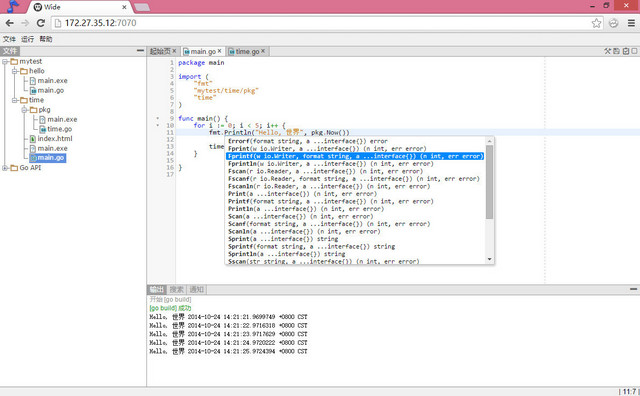Image resolution: width=640 pixels, height=396 pixels.
Task: Click cursor position 11:7 in status bar
Action: [629, 392]
